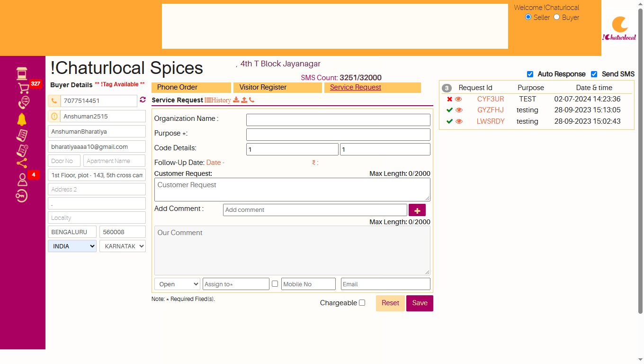This screenshot has width=644, height=364.
Task: Open the INDIA country dropdown
Action: point(72,246)
